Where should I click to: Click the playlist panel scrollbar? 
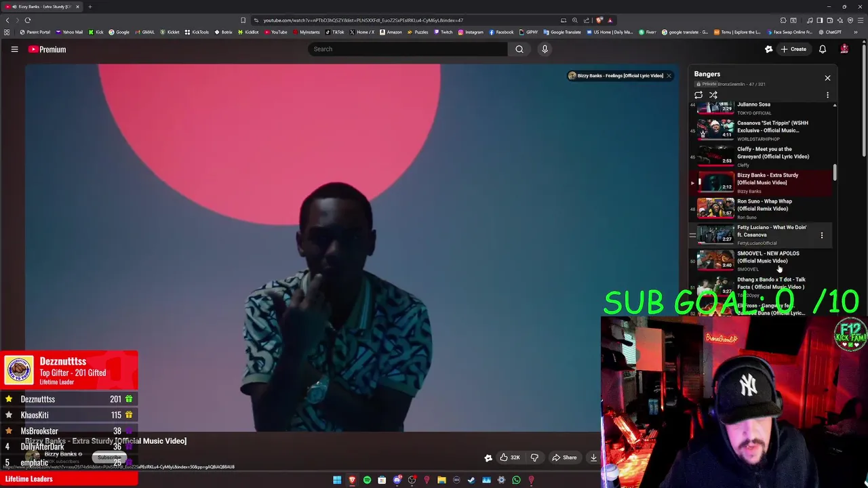835,173
